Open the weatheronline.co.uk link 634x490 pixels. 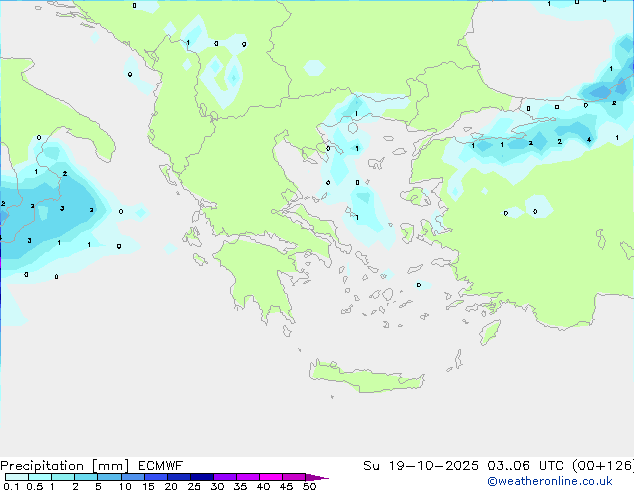tap(550, 481)
